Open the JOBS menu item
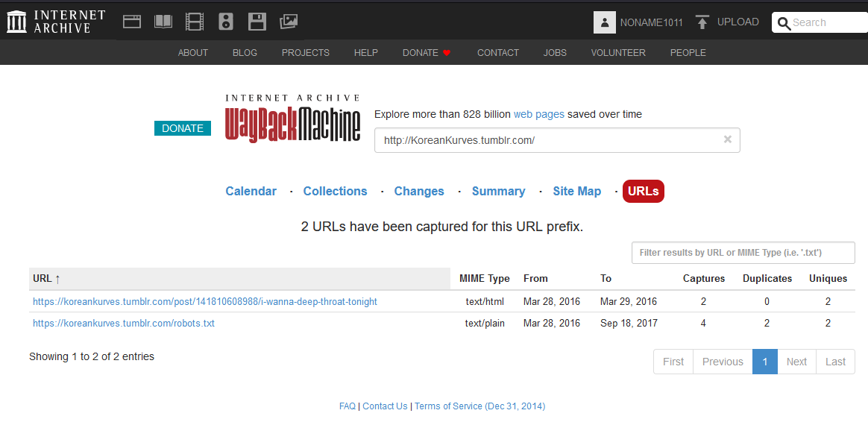This screenshot has height=422, width=868. (555, 53)
